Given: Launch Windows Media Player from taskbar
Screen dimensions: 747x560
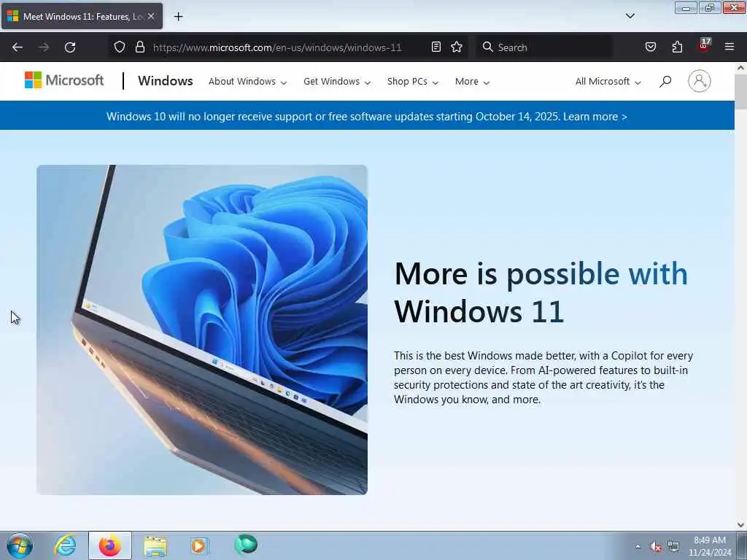Looking at the screenshot, I should (x=200, y=545).
